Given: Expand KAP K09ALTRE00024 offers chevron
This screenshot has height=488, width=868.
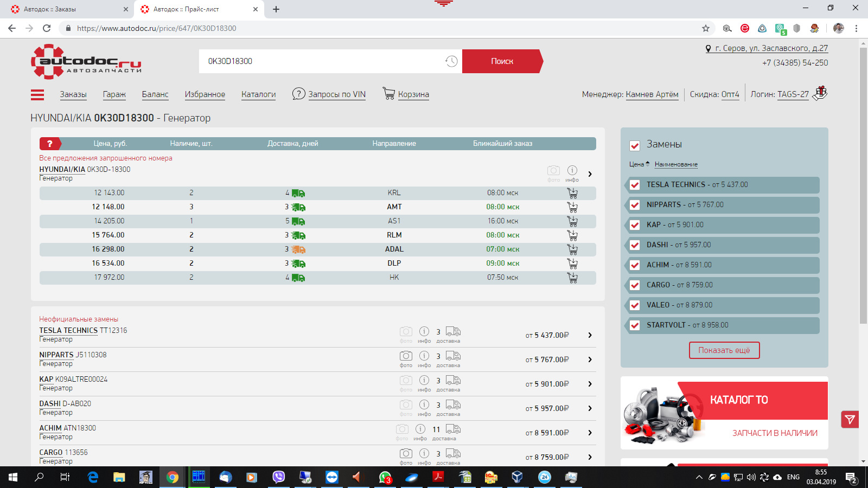Looking at the screenshot, I should point(590,384).
